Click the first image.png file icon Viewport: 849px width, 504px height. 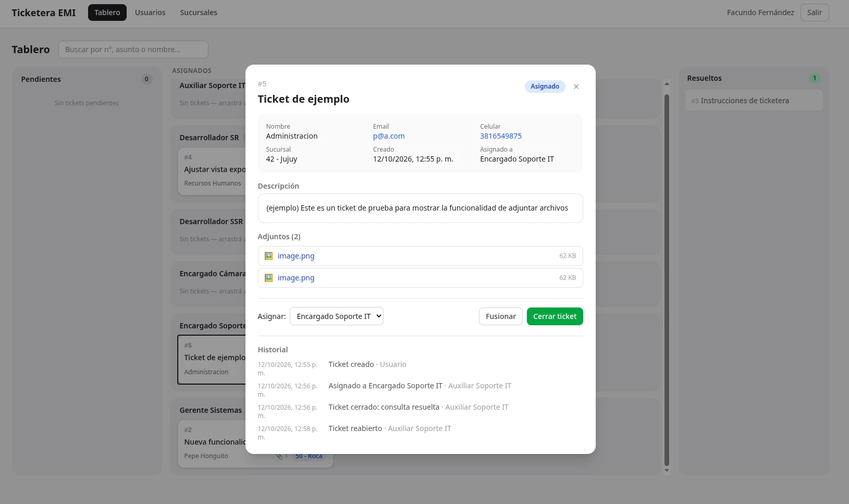click(268, 256)
